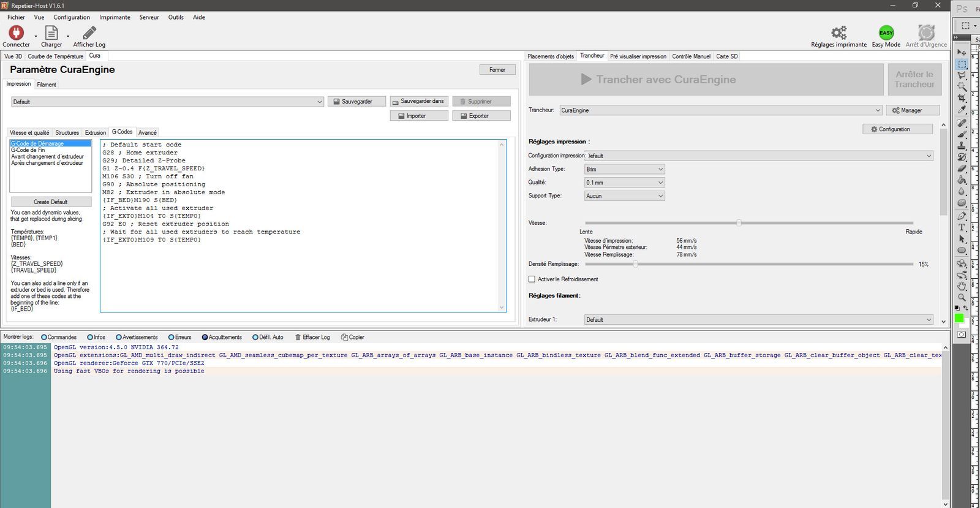980x508 pixels.
Task: Select Photoshop's Polygonal Lasso tool
Action: click(x=962, y=75)
